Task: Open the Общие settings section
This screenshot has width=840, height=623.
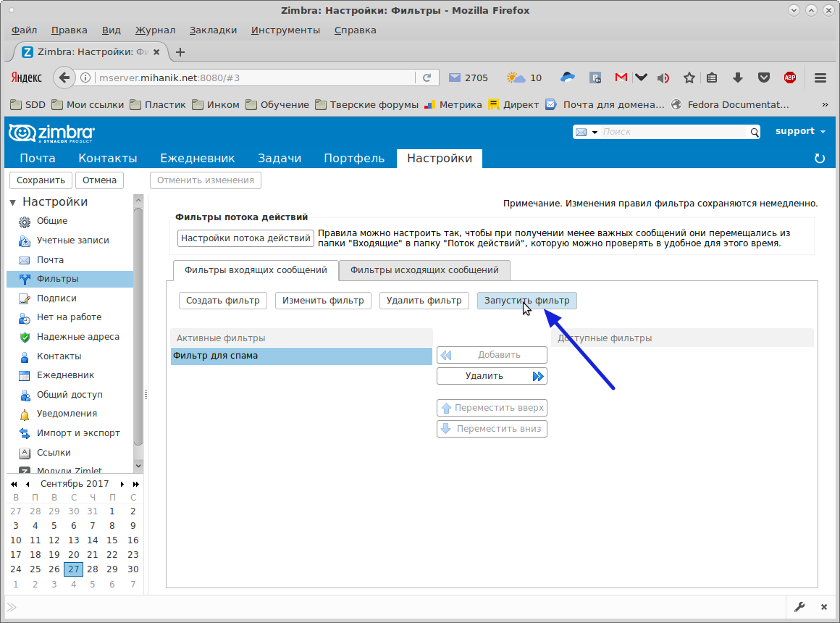Action: 52,221
